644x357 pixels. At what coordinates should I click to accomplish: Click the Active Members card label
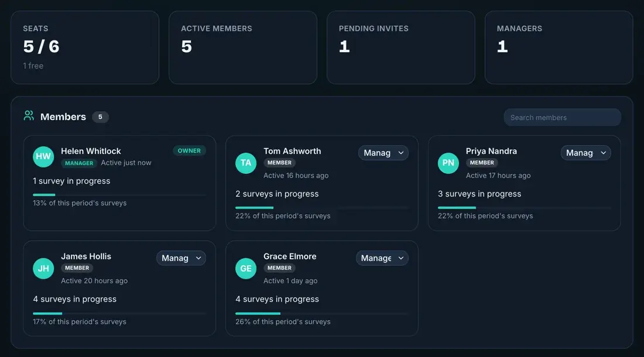[x=217, y=28]
